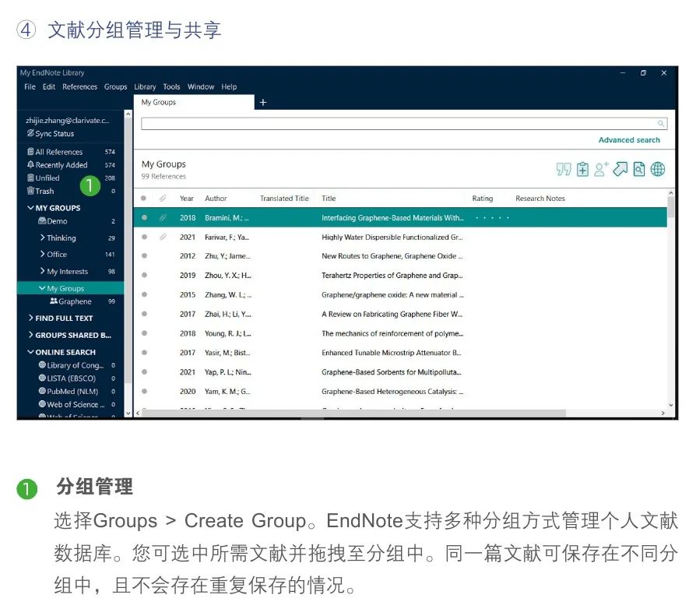Screen dimensions: 689x616
Task: Open the Tools menu
Action: tap(171, 86)
